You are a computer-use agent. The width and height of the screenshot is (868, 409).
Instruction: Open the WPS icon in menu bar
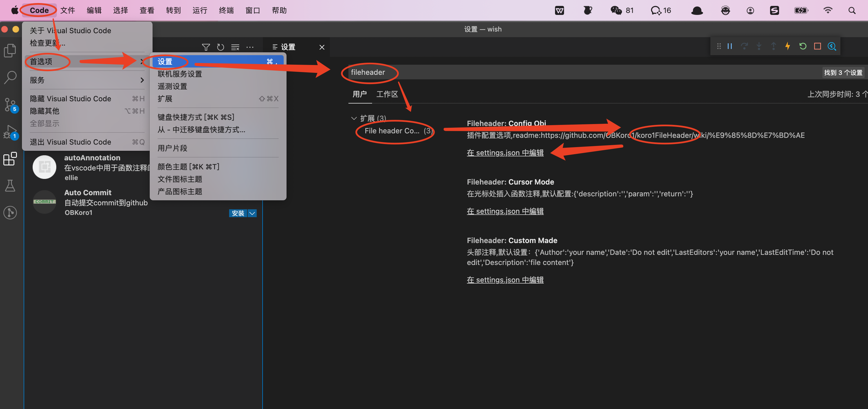tap(559, 10)
